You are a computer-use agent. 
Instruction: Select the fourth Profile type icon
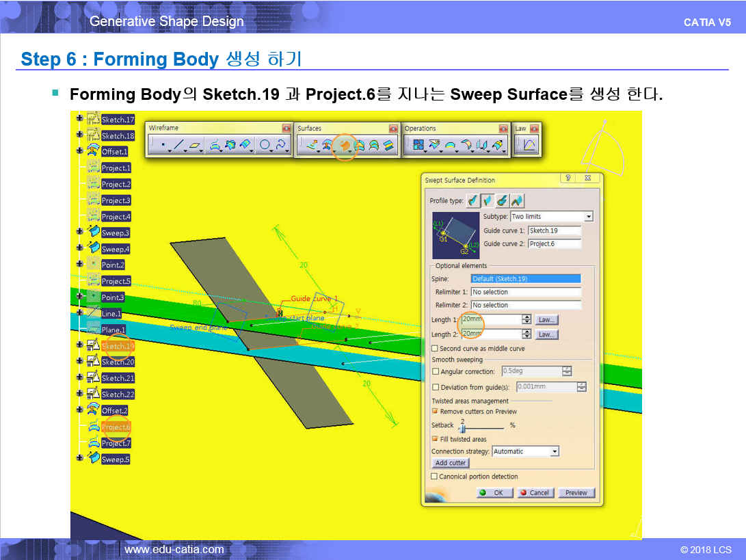[x=517, y=201]
